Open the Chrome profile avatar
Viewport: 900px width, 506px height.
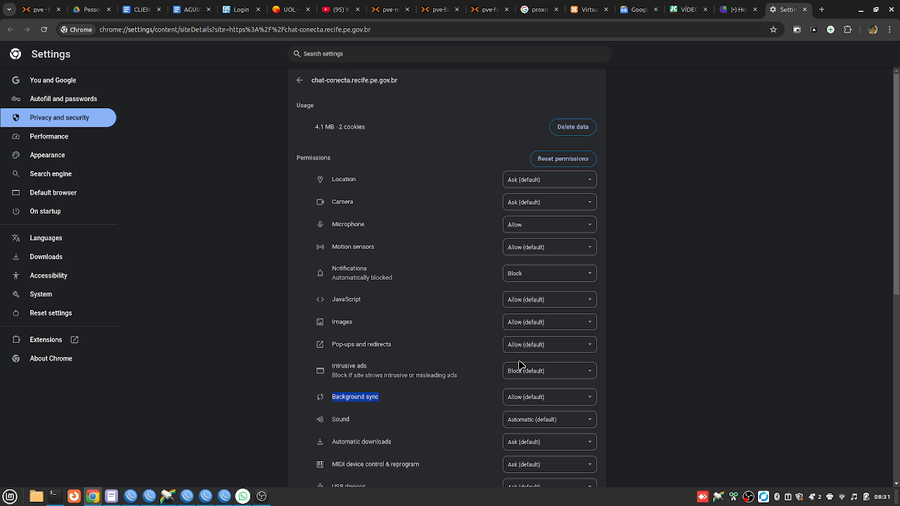click(x=872, y=29)
